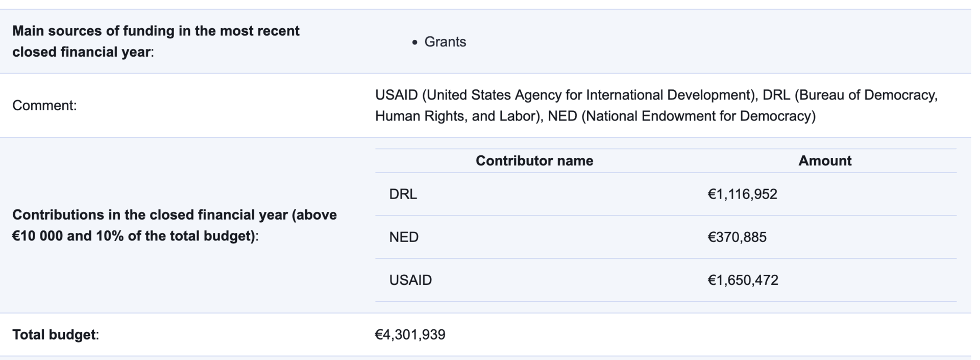Click 'closed financial year' text in funding label
The height and width of the screenshot is (360, 980).
pos(81,52)
